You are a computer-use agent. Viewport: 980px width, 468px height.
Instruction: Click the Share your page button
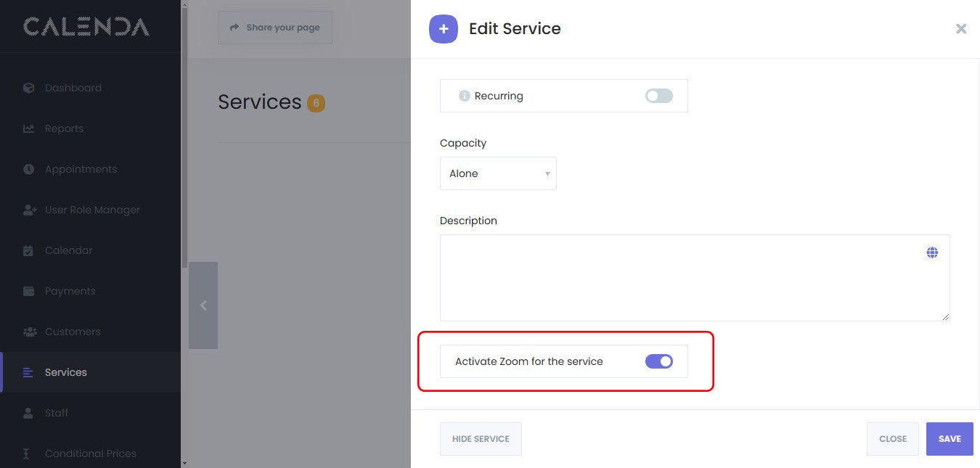(x=275, y=28)
